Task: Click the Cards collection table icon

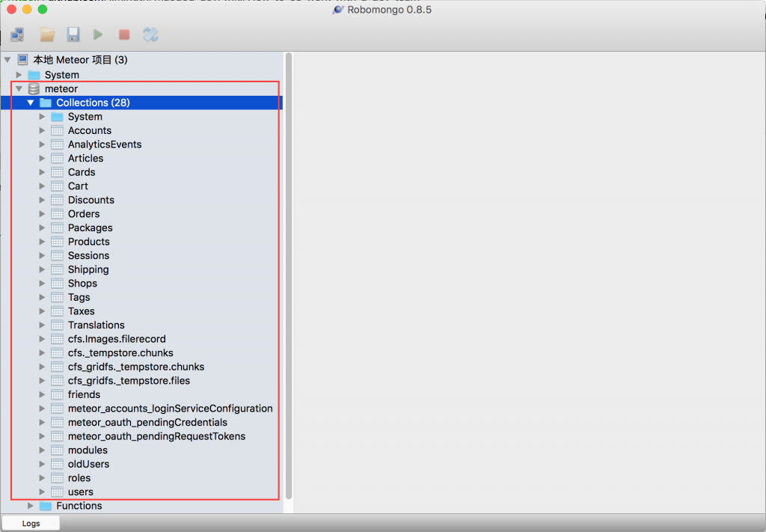Action: 57,172
